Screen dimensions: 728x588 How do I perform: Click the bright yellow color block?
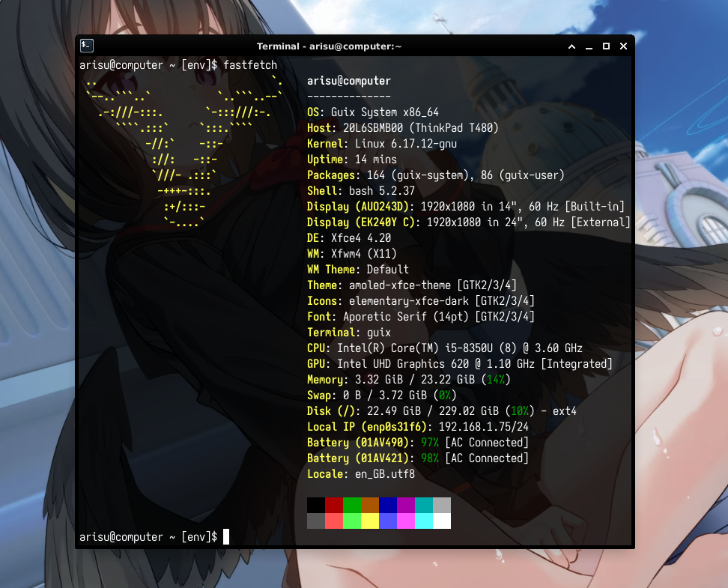tap(369, 521)
